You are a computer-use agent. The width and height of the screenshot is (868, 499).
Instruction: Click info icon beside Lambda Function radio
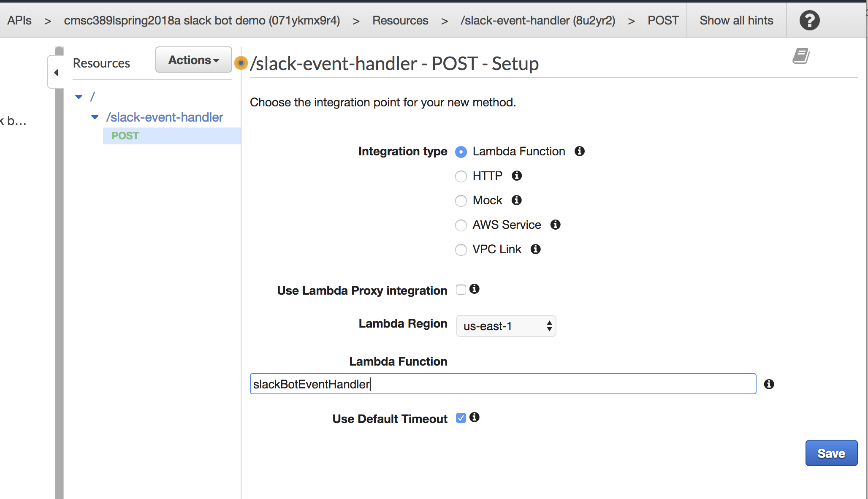pos(580,151)
